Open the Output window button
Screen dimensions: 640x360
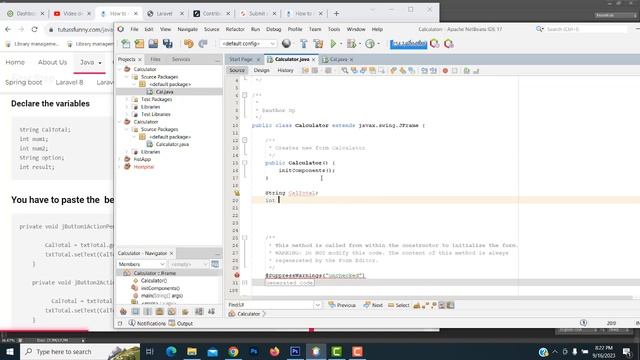pos(181,323)
